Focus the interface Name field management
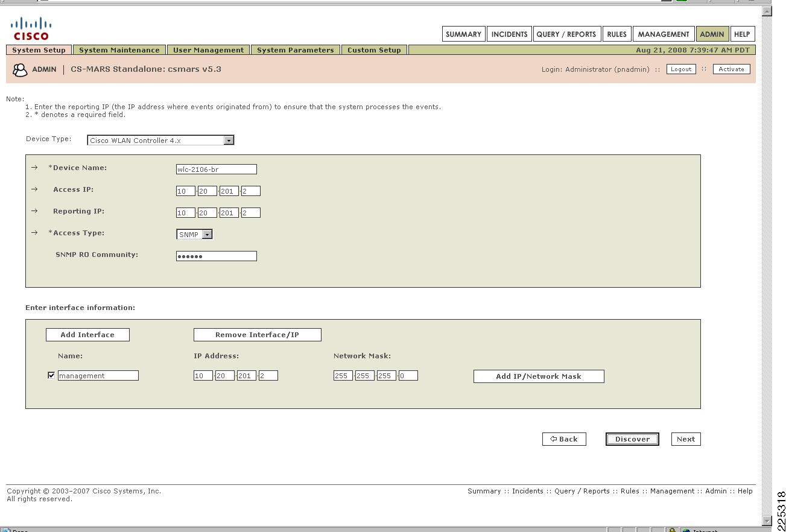 (x=98, y=376)
